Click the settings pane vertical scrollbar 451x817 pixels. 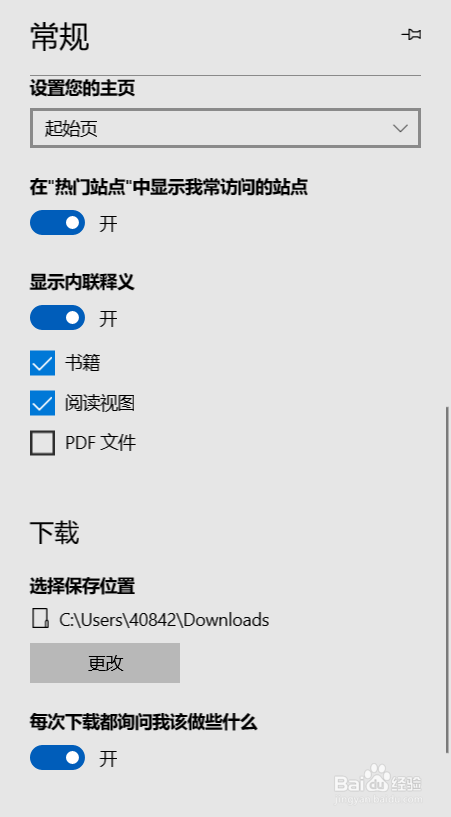click(447, 579)
